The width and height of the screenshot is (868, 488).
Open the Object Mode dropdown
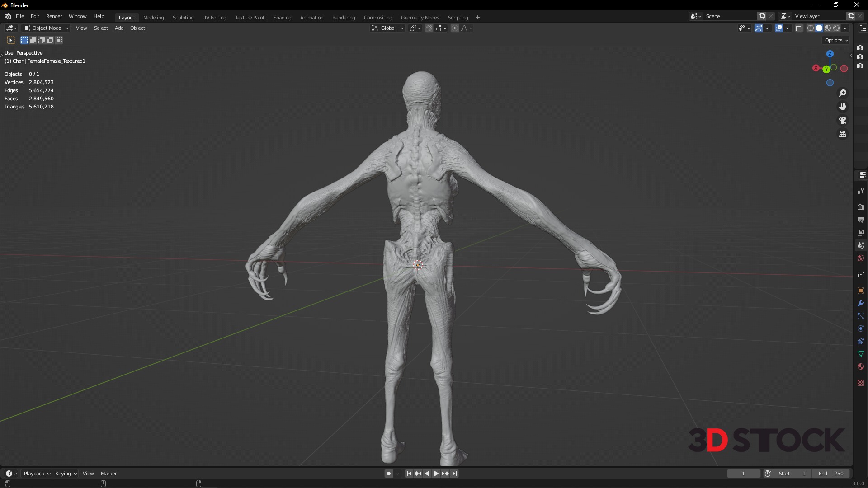coord(46,28)
